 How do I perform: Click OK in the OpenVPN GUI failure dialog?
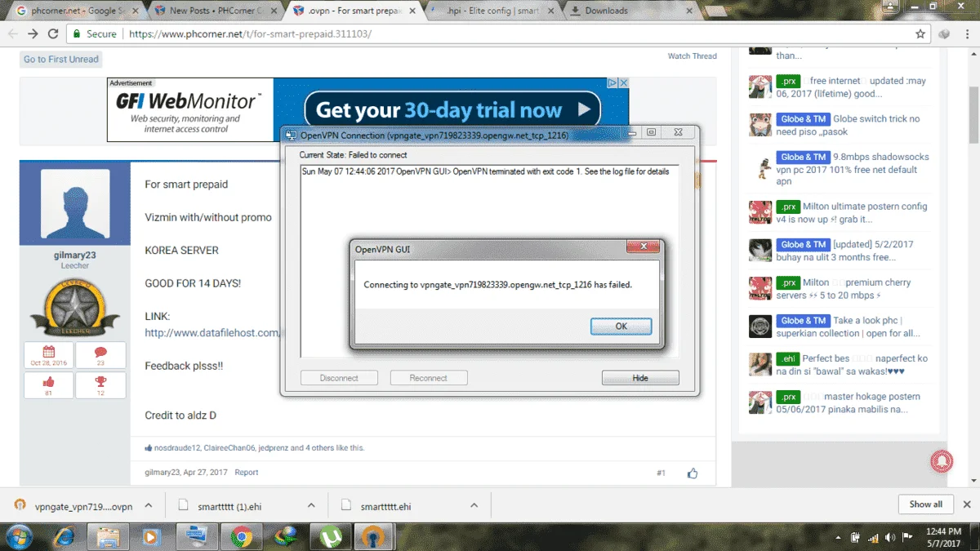pos(621,326)
